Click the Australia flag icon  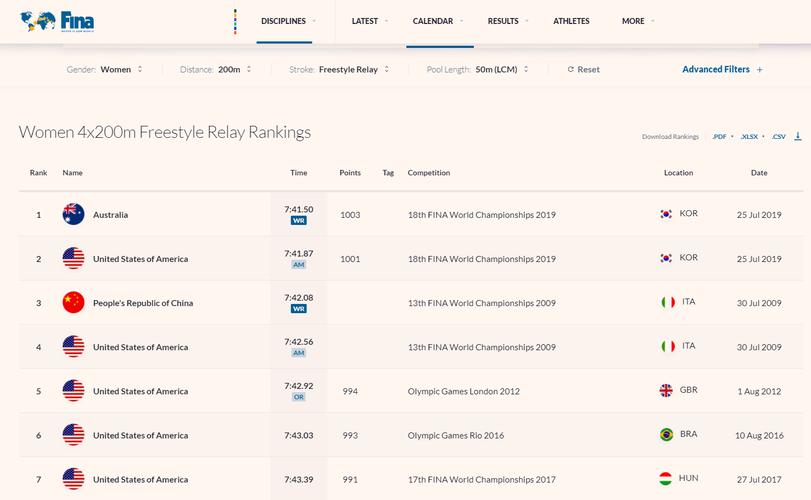point(73,214)
